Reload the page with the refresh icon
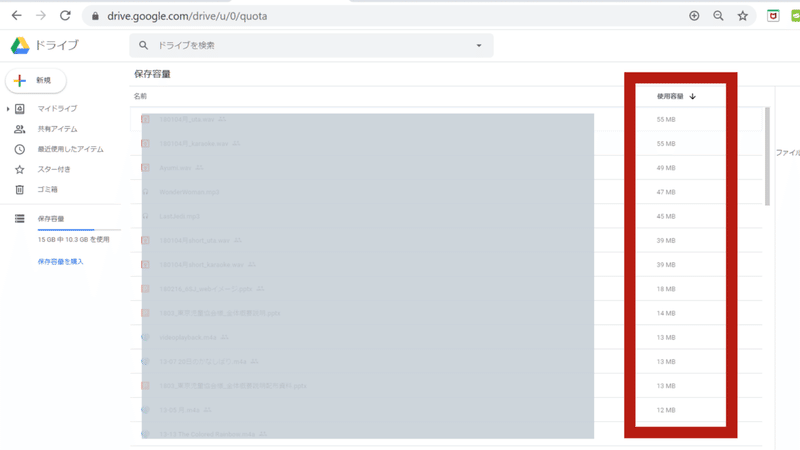 65,16
